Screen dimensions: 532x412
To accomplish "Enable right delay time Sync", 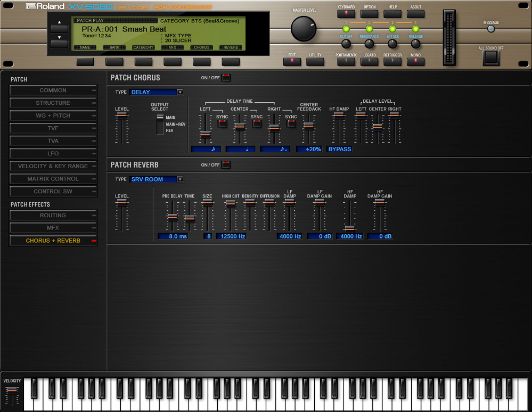I will 291,123.
